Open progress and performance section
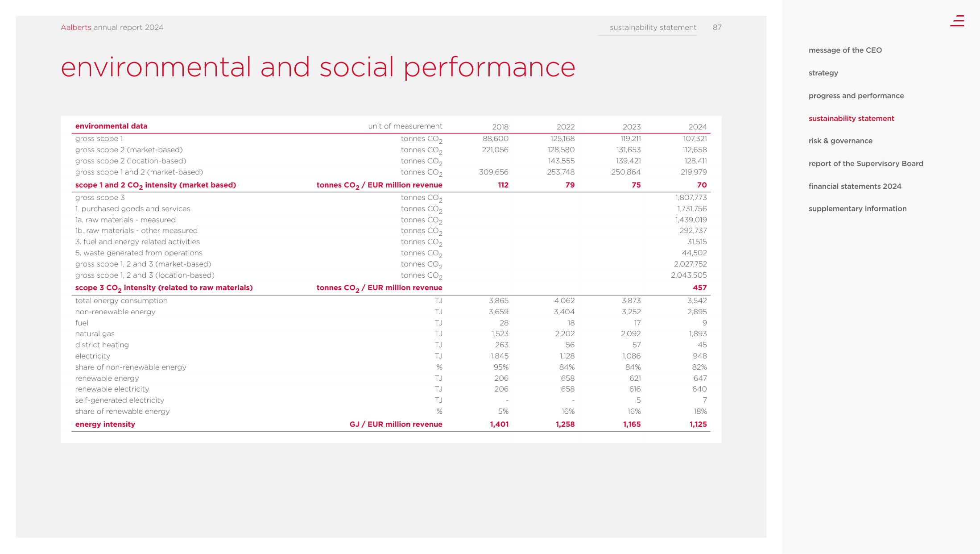 pyautogui.click(x=856, y=96)
